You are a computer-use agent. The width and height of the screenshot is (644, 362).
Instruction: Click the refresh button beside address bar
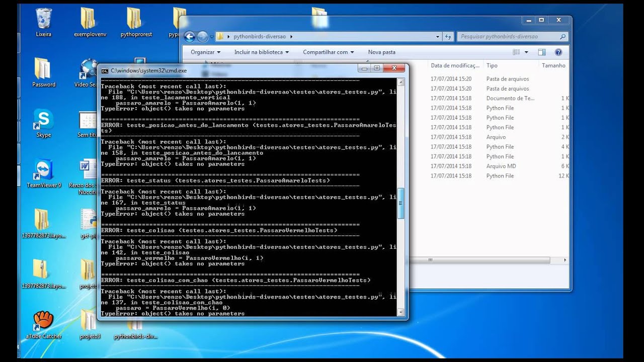coord(448,36)
